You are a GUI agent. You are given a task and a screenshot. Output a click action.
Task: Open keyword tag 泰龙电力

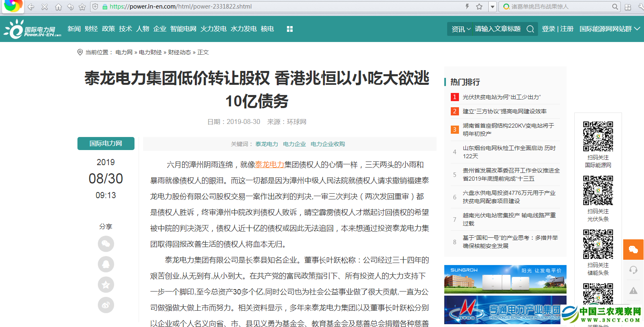point(267,144)
